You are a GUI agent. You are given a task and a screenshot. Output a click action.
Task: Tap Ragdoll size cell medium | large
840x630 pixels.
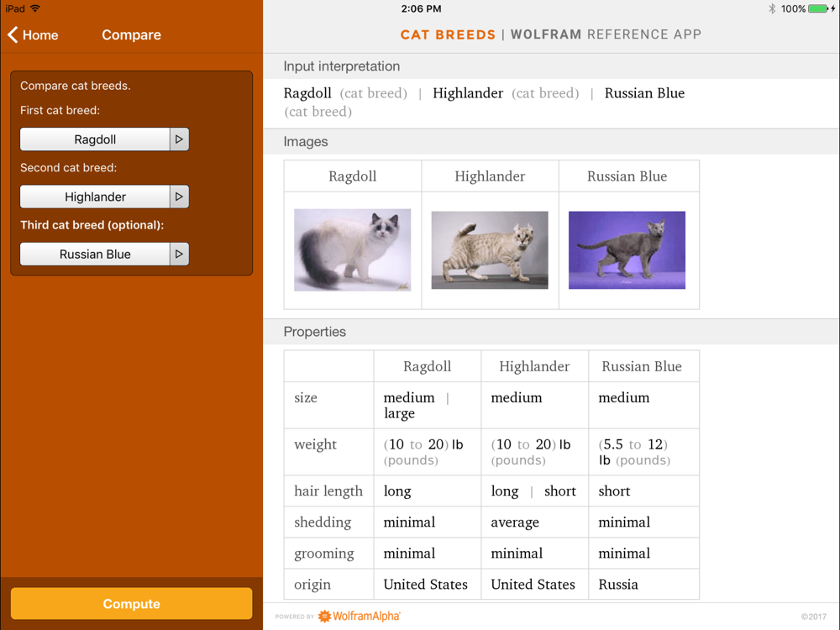click(427, 405)
